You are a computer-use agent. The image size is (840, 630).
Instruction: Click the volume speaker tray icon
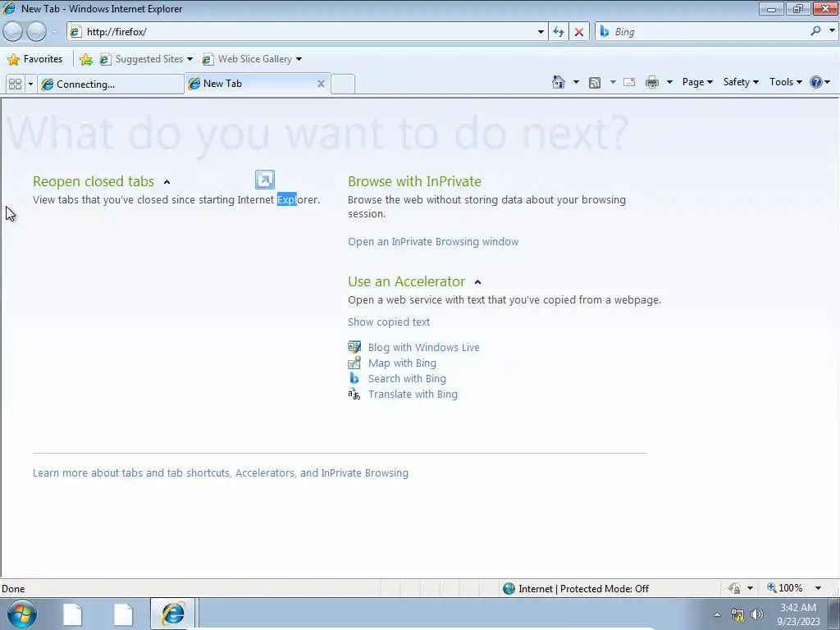point(757,614)
